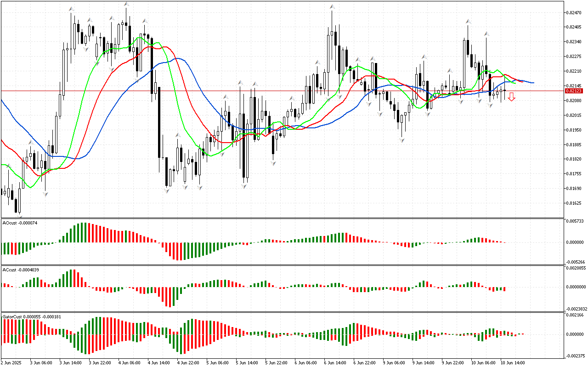588x368 pixels.
Task: Click the down fractal under 5 Jun 22:00 low
Action: pyautogui.click(x=274, y=163)
